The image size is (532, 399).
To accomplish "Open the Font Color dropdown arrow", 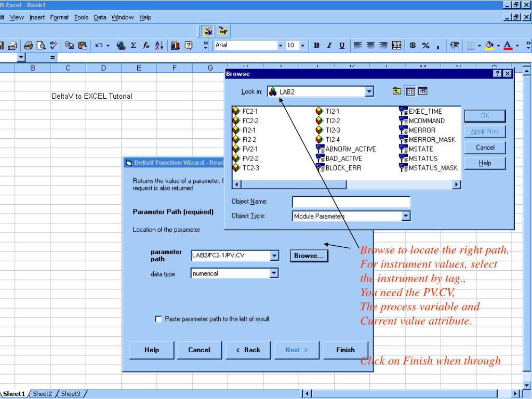I will [x=517, y=46].
